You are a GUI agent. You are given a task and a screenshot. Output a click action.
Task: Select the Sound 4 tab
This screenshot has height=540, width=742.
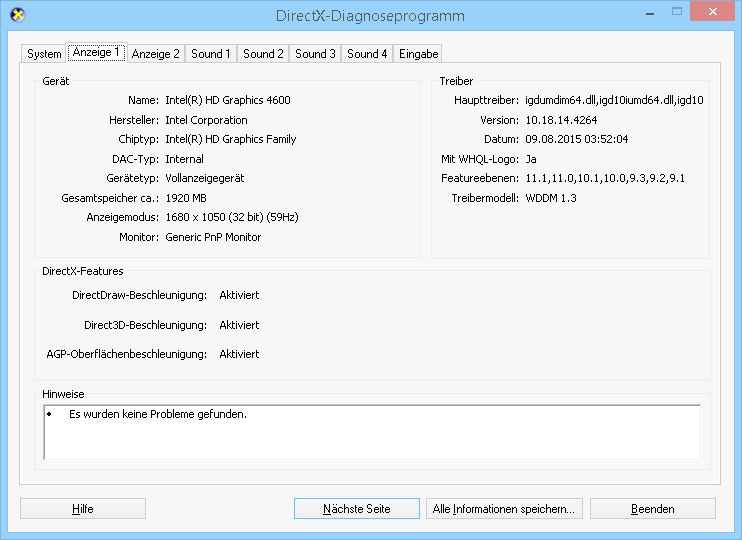click(x=367, y=54)
